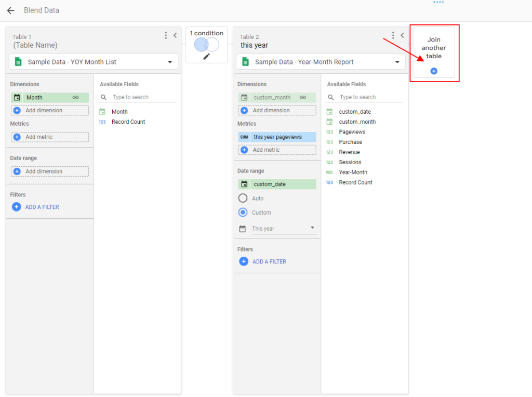The height and width of the screenshot is (397, 532).
Task: Click plus icon to join another table
Action: tap(434, 71)
